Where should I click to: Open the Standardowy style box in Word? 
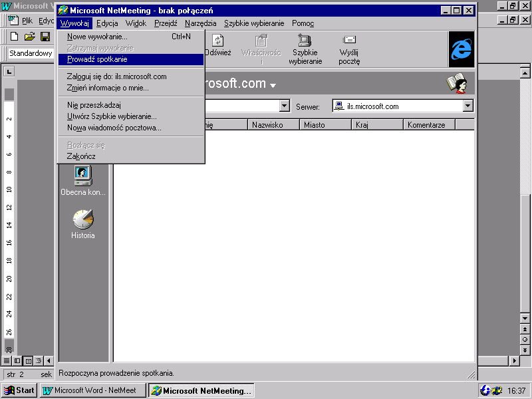tap(31, 53)
